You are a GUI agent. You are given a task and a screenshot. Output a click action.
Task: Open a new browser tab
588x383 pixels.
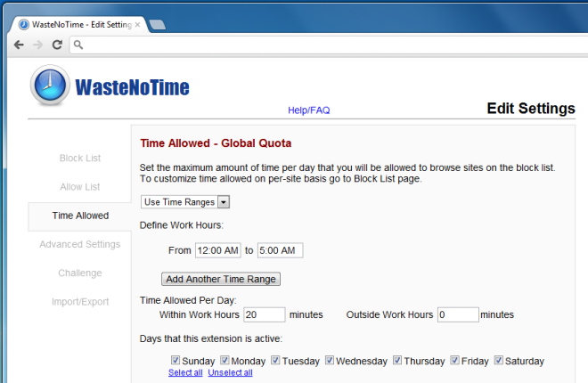pyautogui.click(x=158, y=25)
